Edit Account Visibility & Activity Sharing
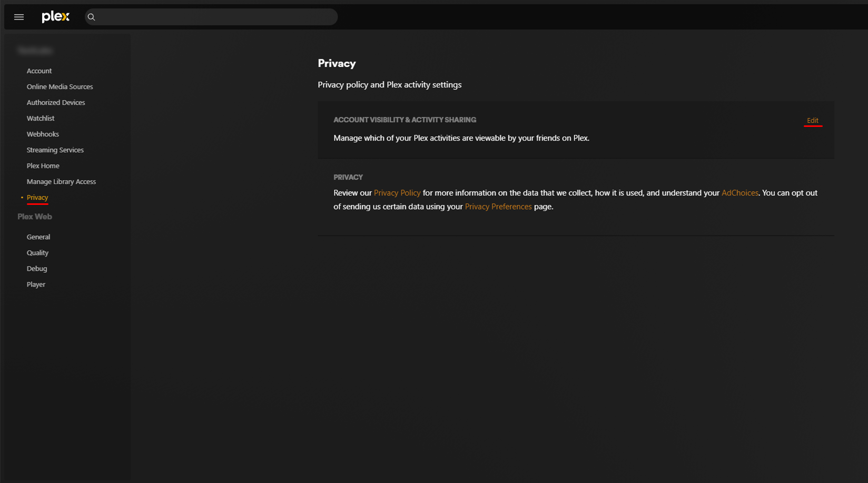This screenshot has height=483, width=868. click(x=813, y=120)
